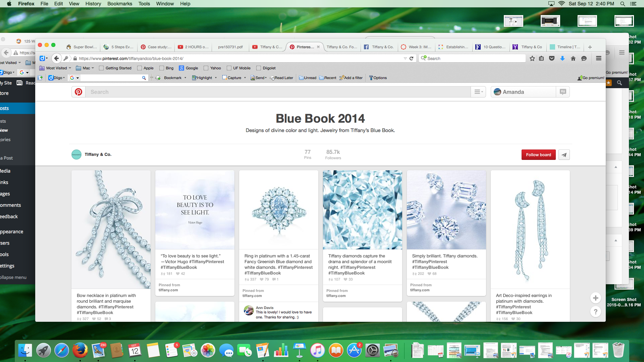Click the Pocket save icon in toolbar

(552, 58)
